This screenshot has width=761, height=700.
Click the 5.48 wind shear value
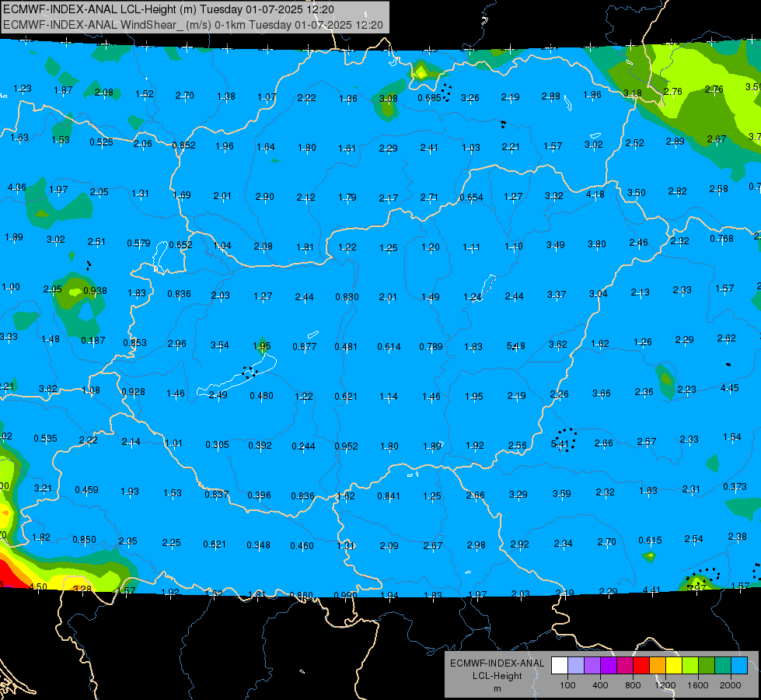point(516,346)
